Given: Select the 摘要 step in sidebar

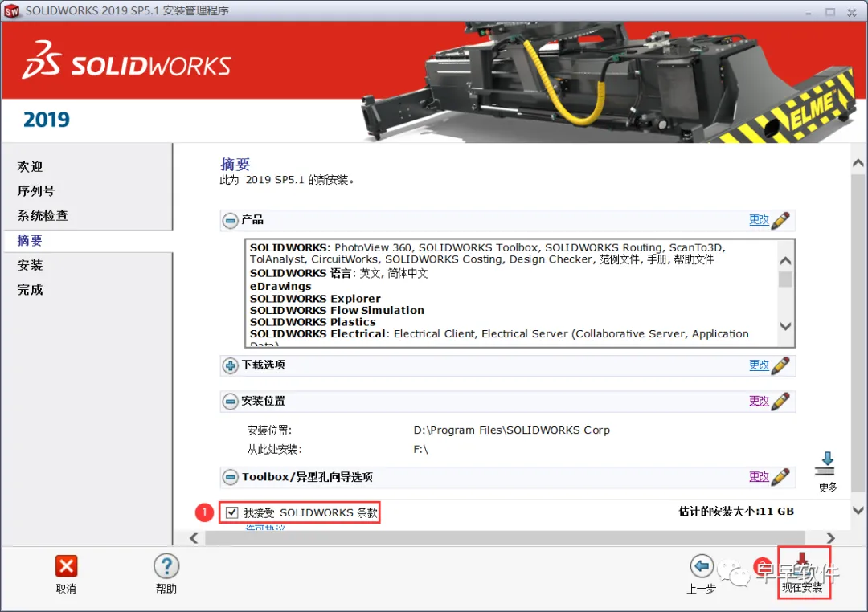Looking at the screenshot, I should coord(30,240).
